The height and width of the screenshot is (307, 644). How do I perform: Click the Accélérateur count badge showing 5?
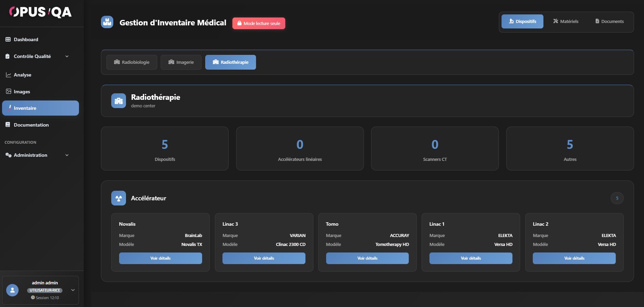coord(617,198)
